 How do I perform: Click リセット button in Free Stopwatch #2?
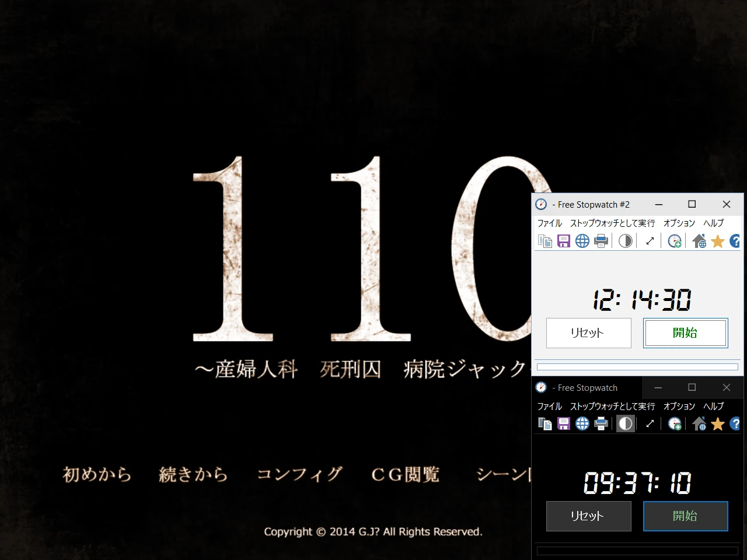(589, 333)
